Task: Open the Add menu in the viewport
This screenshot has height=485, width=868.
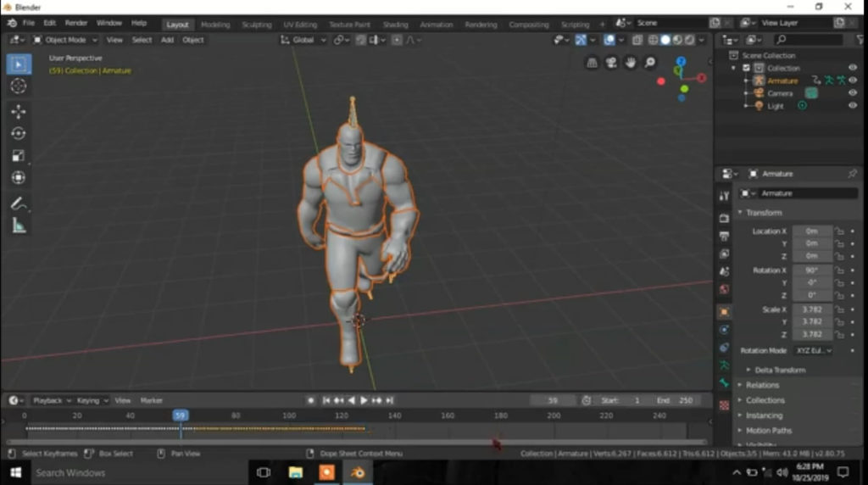Action: click(167, 40)
